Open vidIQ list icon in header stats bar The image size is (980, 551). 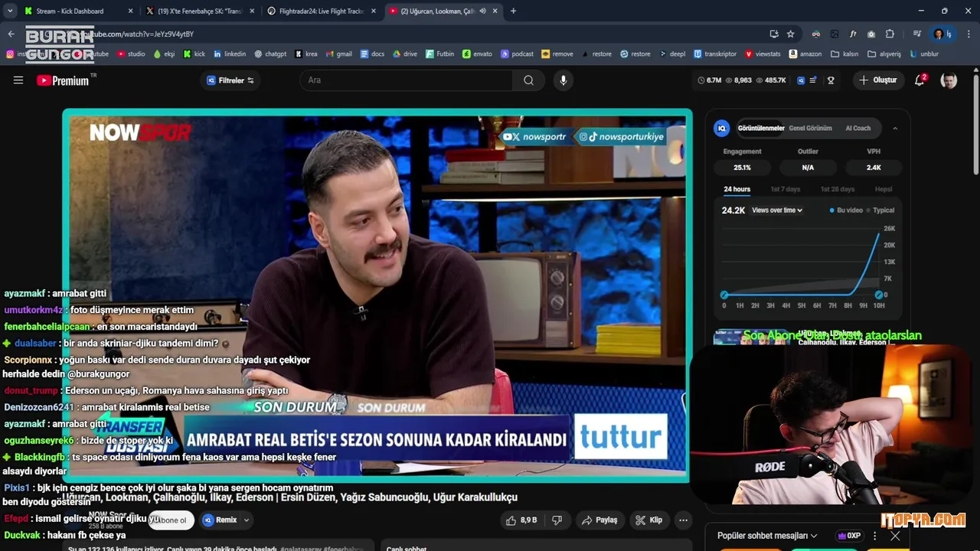[x=813, y=80]
